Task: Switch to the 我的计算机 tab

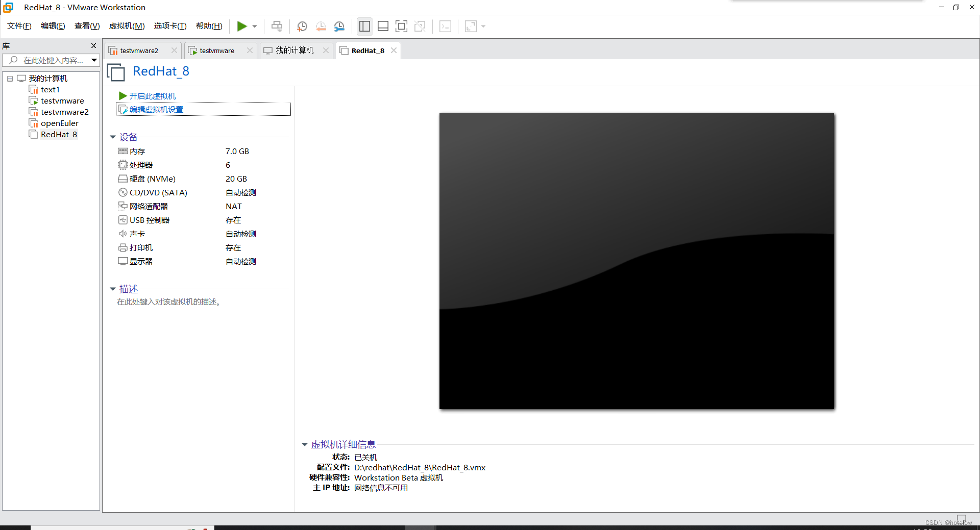Action: tap(295, 51)
